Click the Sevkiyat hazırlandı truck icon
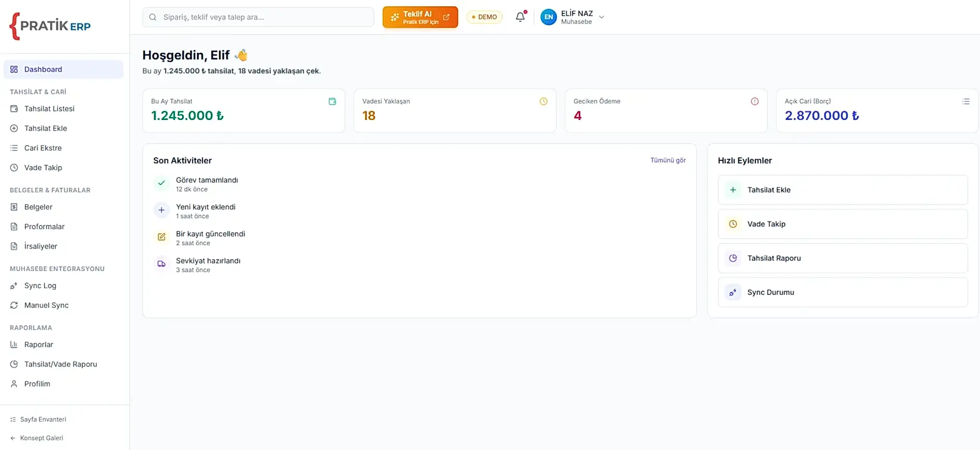Screen dimensions: 980x450 tap(162, 264)
